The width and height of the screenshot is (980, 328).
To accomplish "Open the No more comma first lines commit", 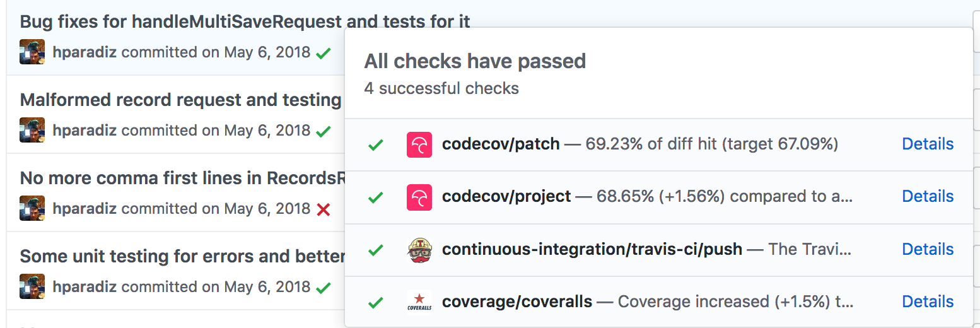I will [183, 179].
